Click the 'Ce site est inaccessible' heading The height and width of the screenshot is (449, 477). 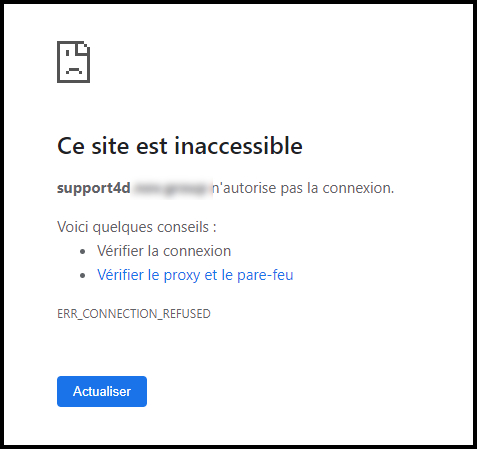tap(180, 146)
